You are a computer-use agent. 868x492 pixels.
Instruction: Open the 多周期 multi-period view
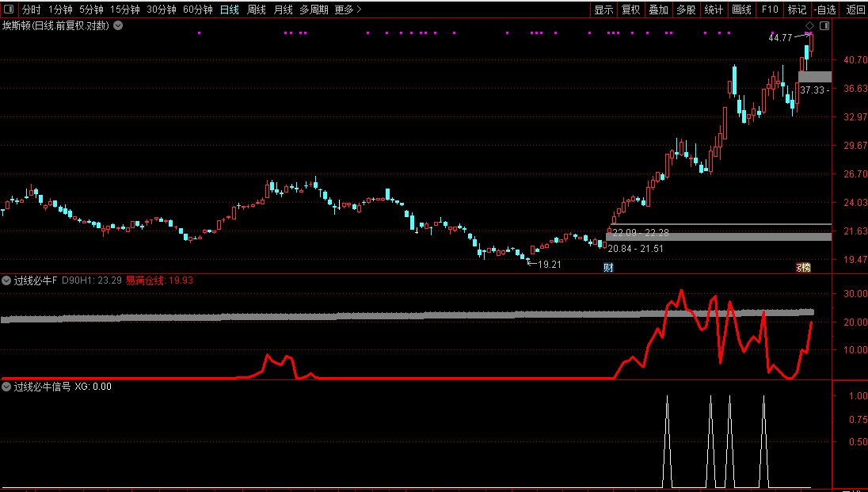coord(314,10)
